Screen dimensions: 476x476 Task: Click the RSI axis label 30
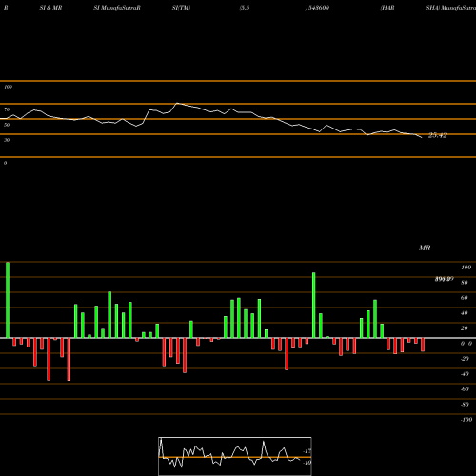(x=7, y=140)
